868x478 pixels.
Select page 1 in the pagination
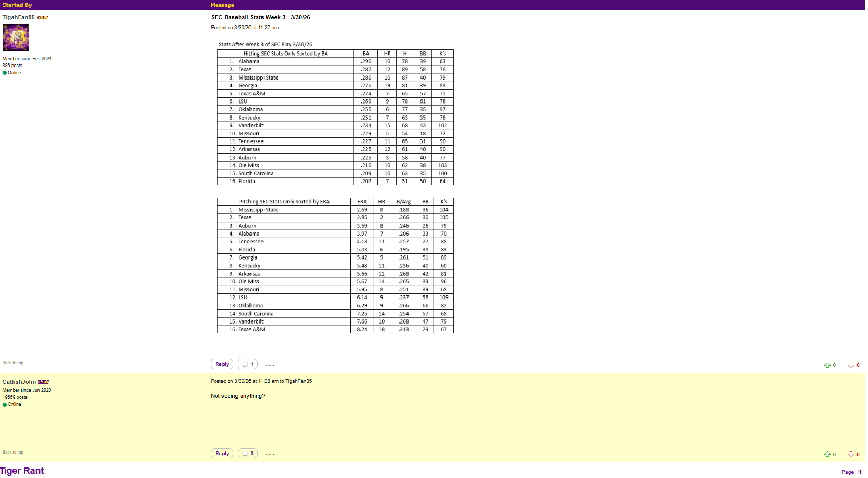click(x=860, y=472)
